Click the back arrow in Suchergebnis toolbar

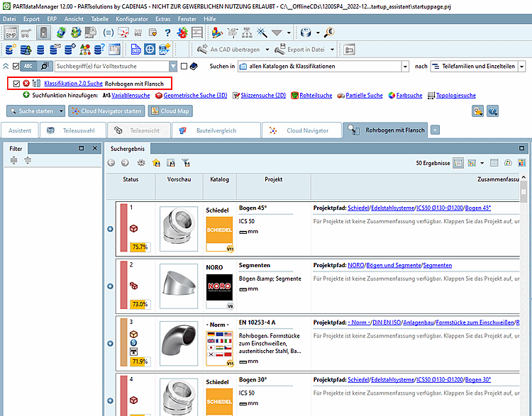click(x=111, y=163)
